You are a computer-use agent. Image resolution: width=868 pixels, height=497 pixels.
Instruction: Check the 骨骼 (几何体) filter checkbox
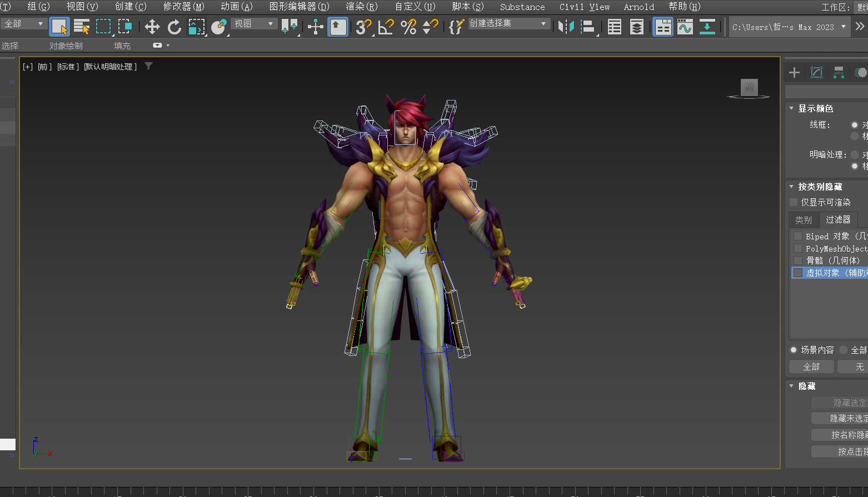[x=798, y=260]
